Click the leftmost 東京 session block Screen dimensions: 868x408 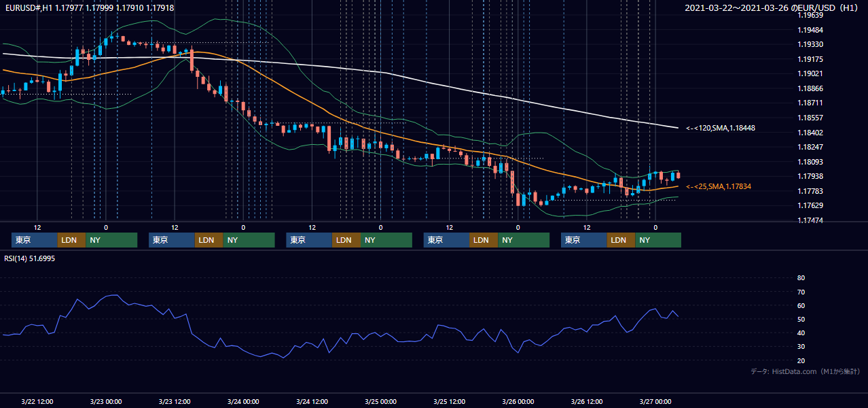coord(34,240)
